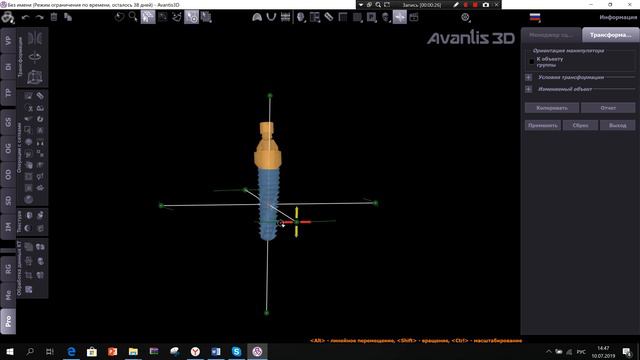The height and width of the screenshot is (360, 640).
Task: Click the redo arrow in top toolbar
Action: click(40, 17)
